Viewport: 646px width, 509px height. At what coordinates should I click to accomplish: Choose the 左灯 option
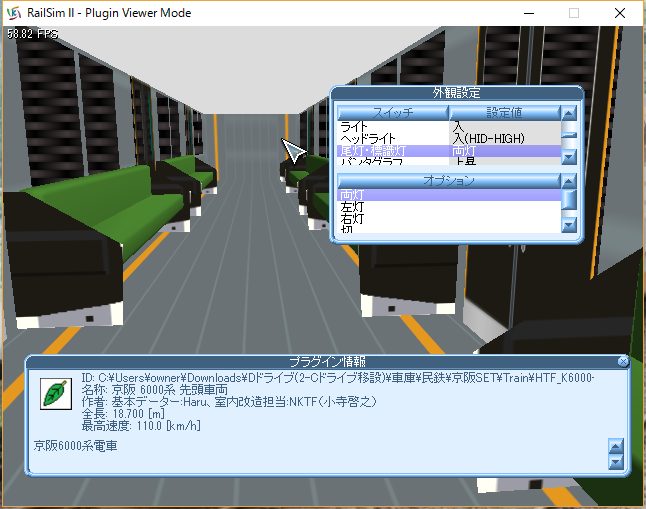449,206
